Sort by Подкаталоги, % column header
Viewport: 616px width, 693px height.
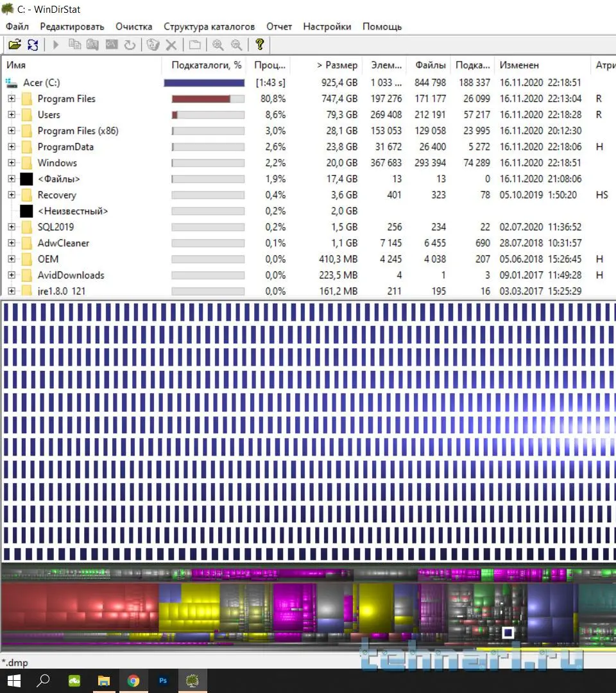click(x=204, y=65)
